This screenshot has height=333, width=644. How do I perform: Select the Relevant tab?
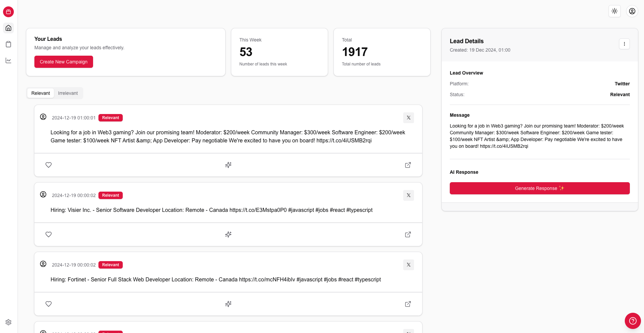point(40,93)
